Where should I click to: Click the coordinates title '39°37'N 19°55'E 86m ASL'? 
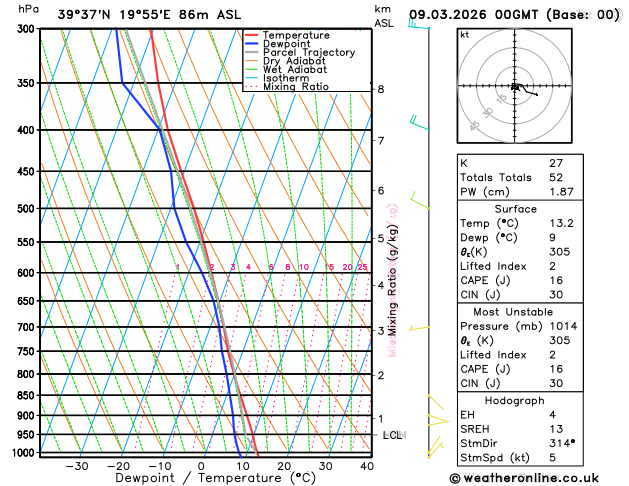click(149, 15)
